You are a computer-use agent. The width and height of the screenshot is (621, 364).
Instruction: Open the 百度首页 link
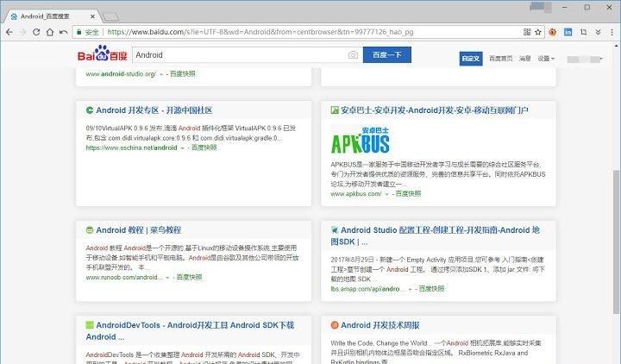500,59
